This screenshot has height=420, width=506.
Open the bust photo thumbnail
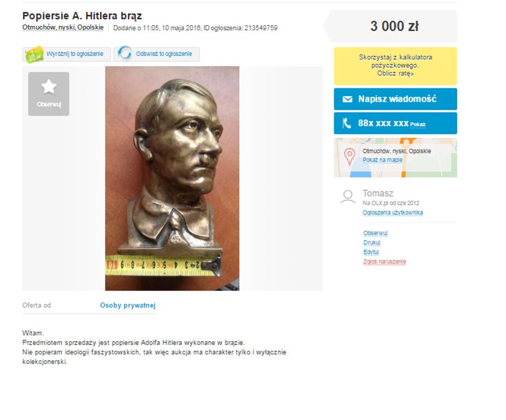pos(172,178)
